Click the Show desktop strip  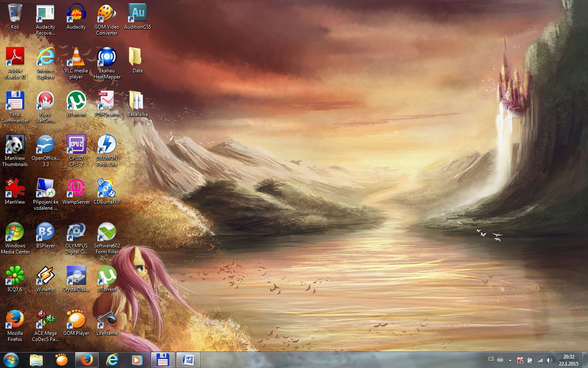coord(585,360)
